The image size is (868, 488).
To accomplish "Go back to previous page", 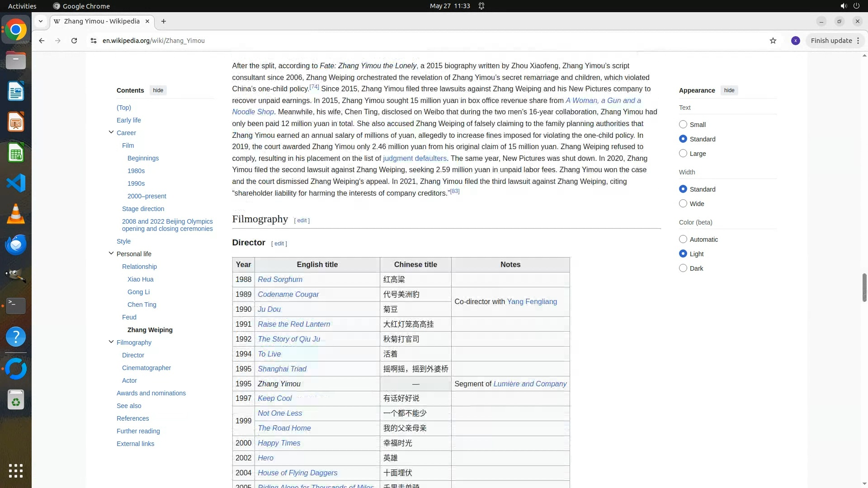I will pyautogui.click(x=42, y=41).
